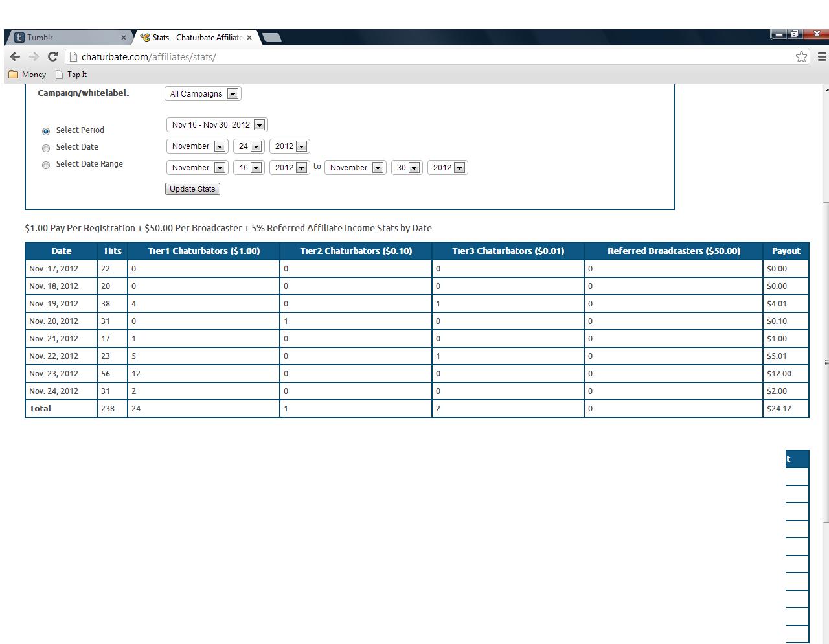Click the browser Back arrow
829x644 pixels.
pos(15,57)
